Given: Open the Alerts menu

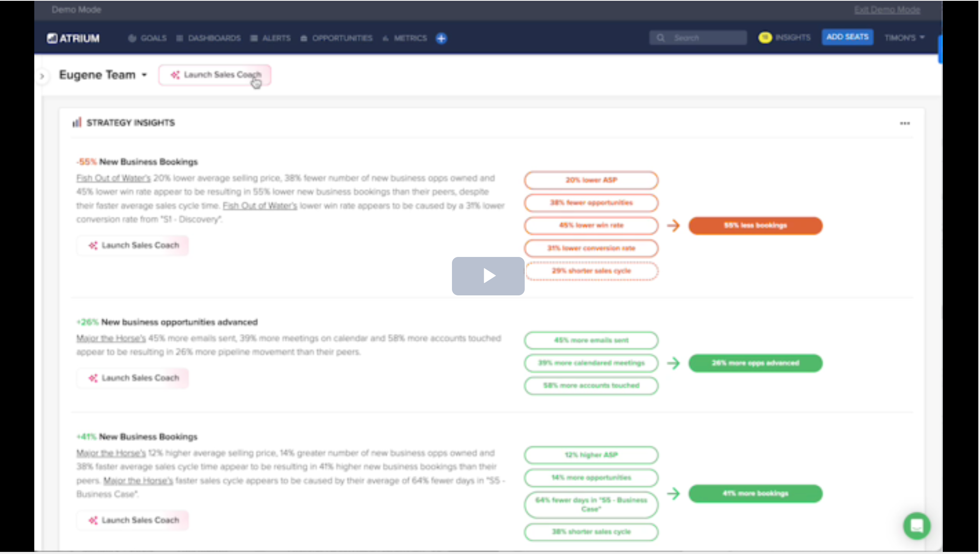Looking at the screenshot, I should [270, 38].
